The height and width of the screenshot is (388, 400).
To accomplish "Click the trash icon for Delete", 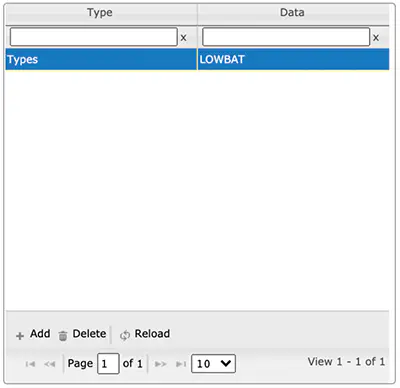I will pos(63,336).
